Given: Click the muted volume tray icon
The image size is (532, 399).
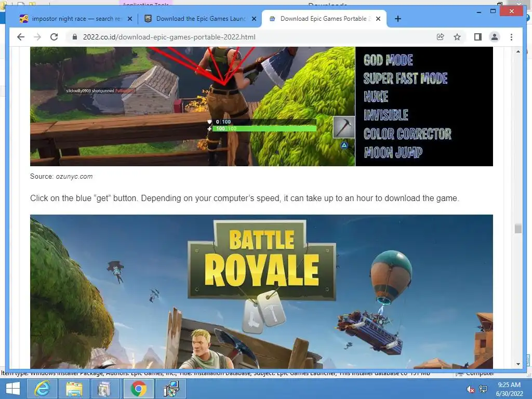Looking at the screenshot, I should [470, 389].
